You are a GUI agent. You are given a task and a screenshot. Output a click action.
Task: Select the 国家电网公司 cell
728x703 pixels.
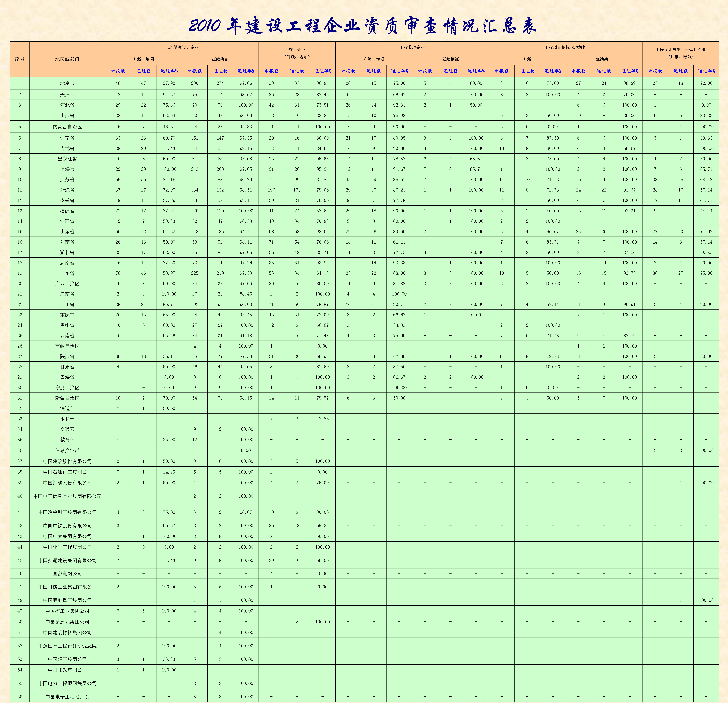(x=67, y=574)
